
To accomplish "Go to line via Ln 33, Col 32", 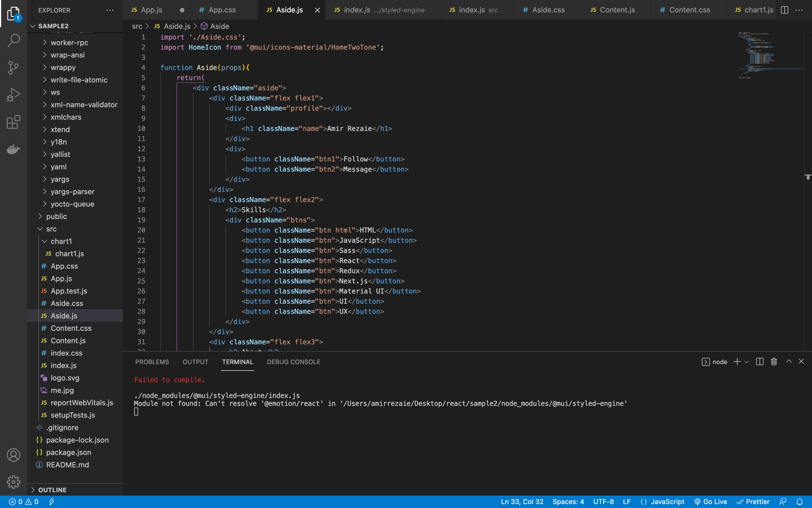I will [522, 502].
